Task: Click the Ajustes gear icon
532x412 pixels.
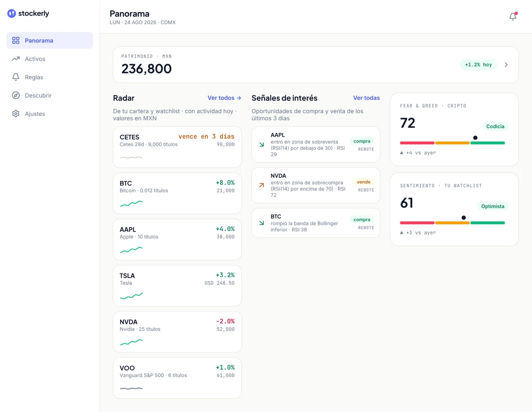Action: coord(16,113)
